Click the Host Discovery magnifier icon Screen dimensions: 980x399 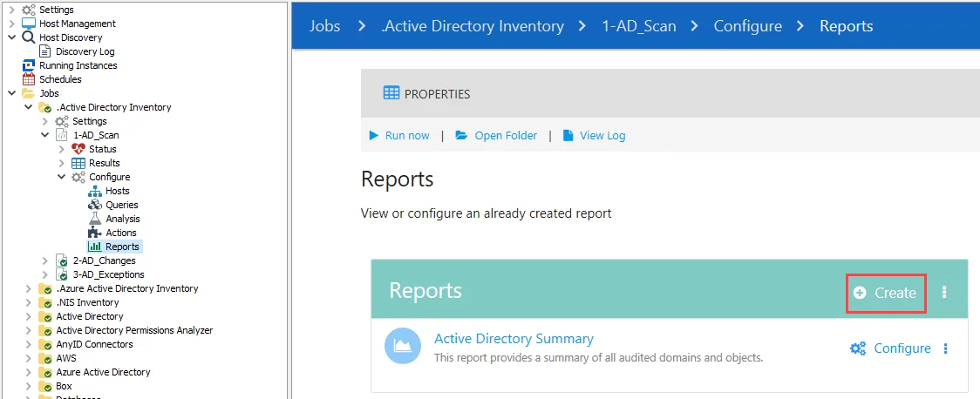coord(29,37)
